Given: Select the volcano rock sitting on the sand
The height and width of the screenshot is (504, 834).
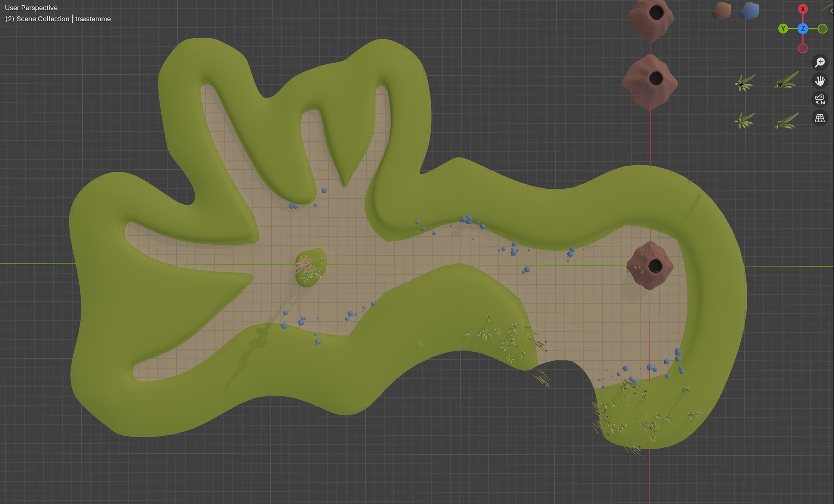Looking at the screenshot, I should click(650, 265).
